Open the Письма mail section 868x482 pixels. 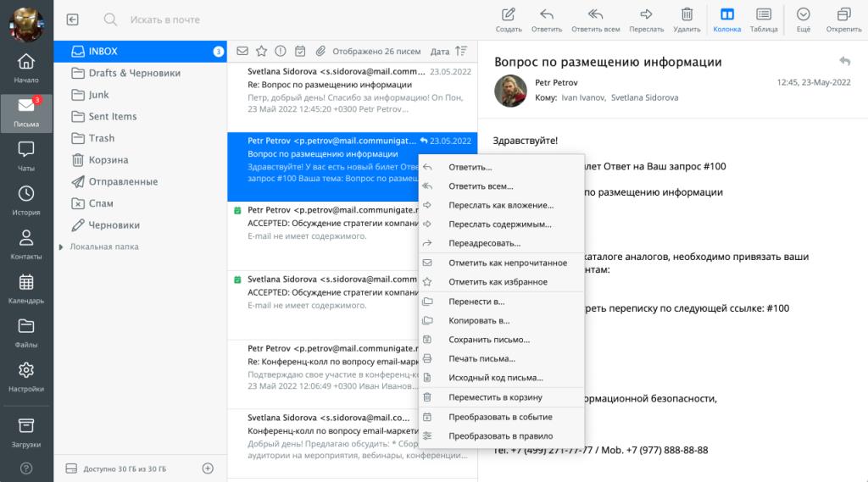pos(26,113)
